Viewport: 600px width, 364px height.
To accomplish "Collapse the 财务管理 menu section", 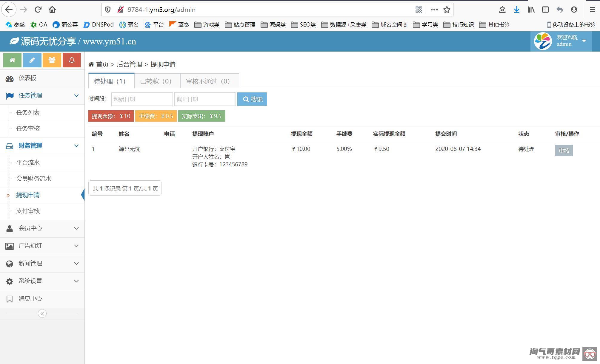I will (42, 146).
